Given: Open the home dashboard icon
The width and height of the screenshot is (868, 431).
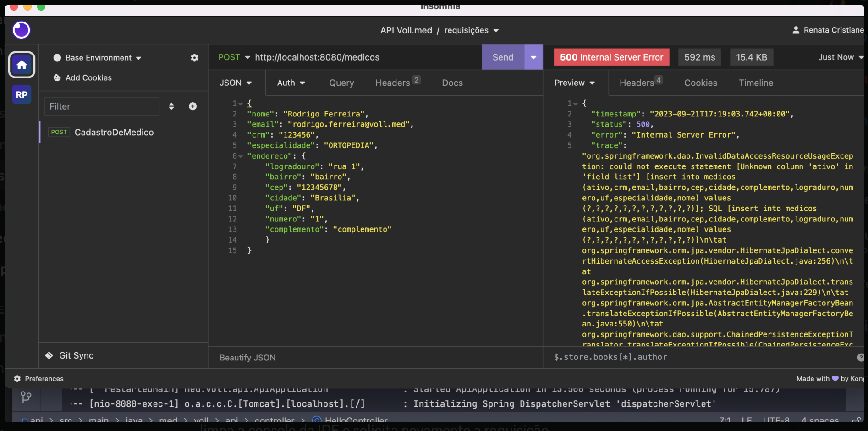Looking at the screenshot, I should click(x=22, y=65).
